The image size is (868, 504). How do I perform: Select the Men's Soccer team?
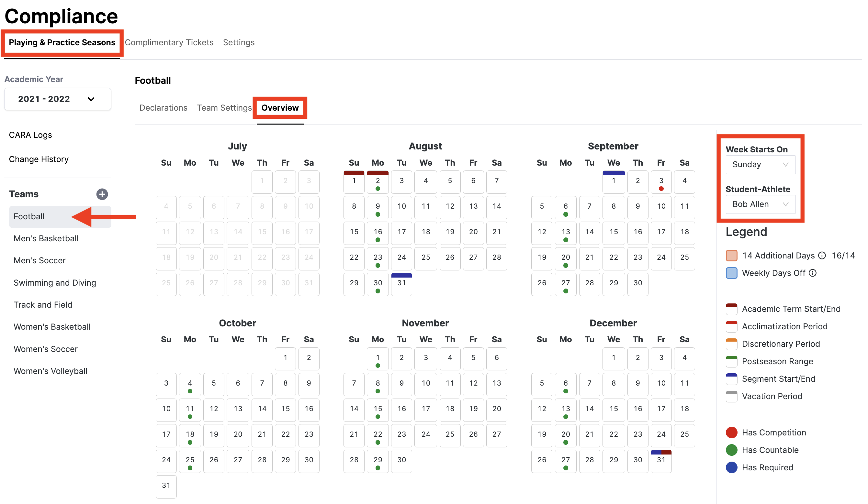[39, 260]
